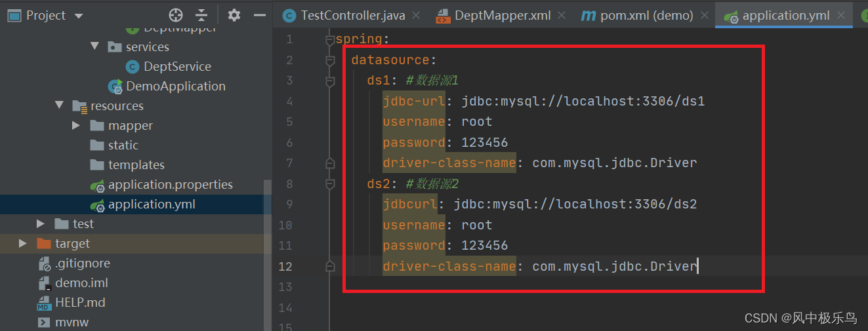Image resolution: width=868 pixels, height=331 pixels.
Task: Click DemoApplication Spring run icon
Action: click(115, 86)
